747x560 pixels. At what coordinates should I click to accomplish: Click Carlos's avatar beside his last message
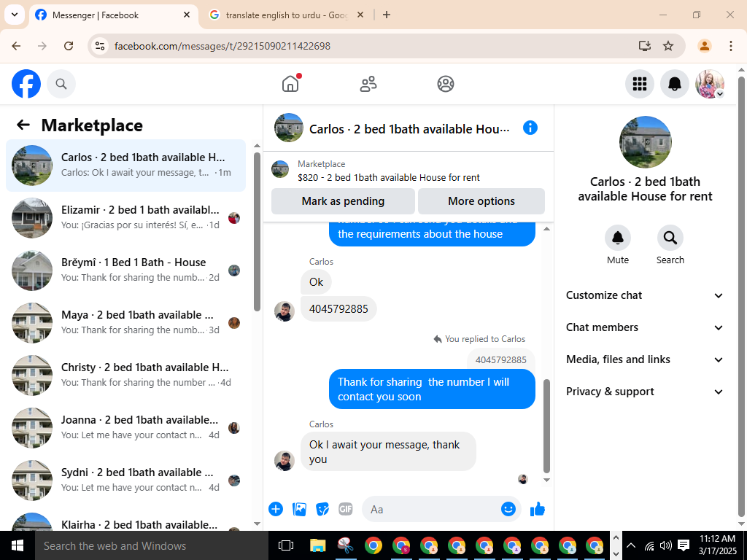click(284, 461)
